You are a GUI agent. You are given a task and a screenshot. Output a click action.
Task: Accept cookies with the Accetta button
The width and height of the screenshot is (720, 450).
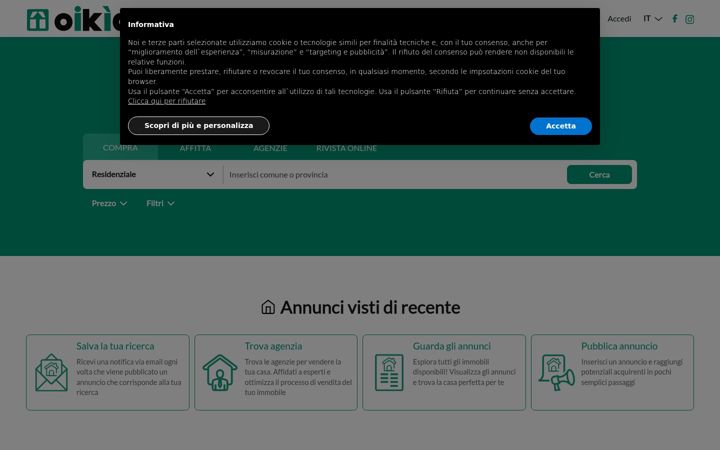point(561,126)
